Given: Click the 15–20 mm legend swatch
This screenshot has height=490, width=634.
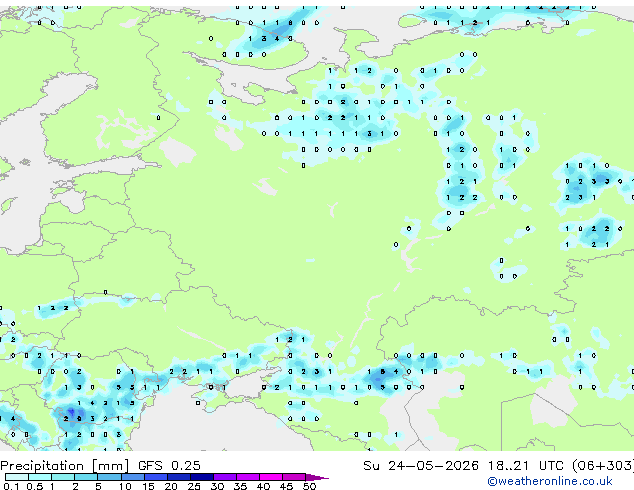Looking at the screenshot, I should click(x=156, y=477).
